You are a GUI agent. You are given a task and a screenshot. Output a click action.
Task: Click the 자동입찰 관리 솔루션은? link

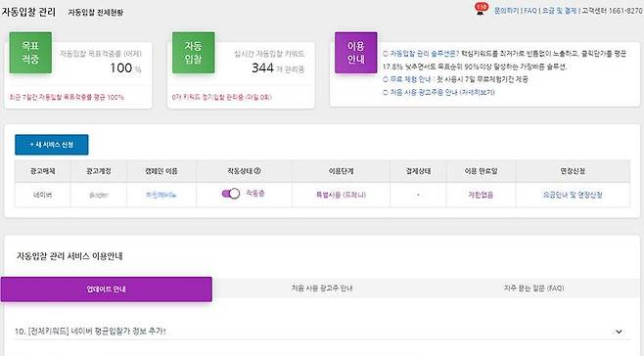click(x=424, y=54)
